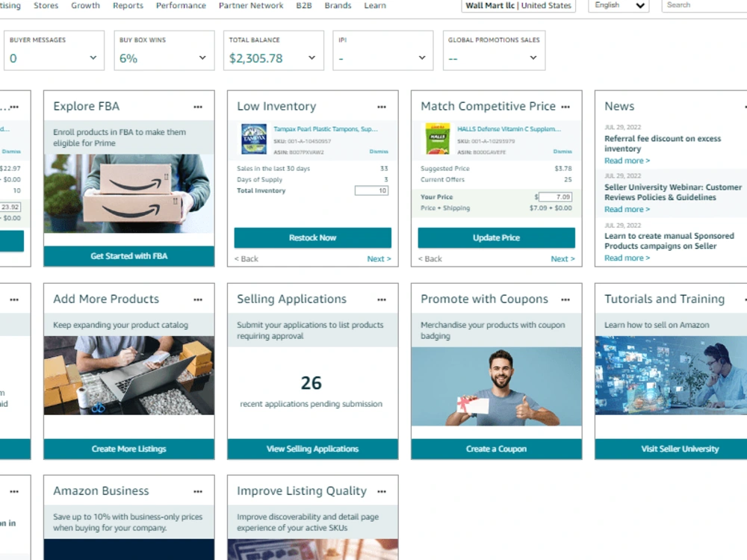Open the Growth menu

tap(85, 5)
